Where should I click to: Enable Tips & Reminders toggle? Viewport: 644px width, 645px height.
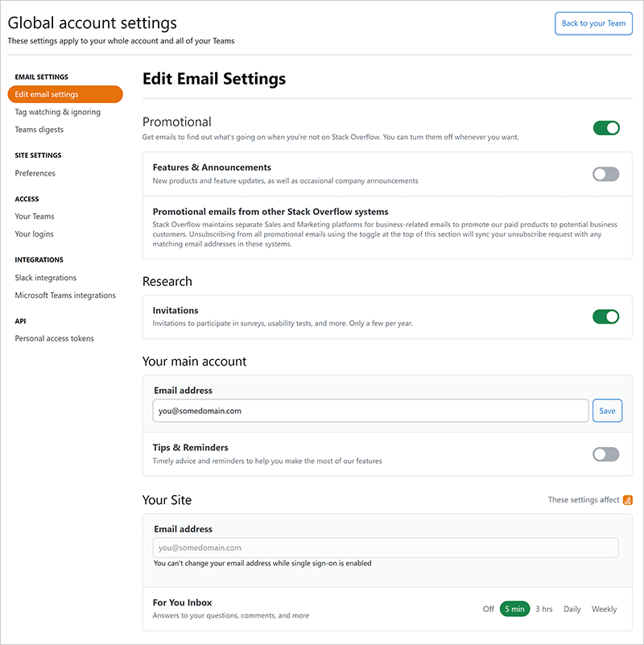pyautogui.click(x=606, y=454)
